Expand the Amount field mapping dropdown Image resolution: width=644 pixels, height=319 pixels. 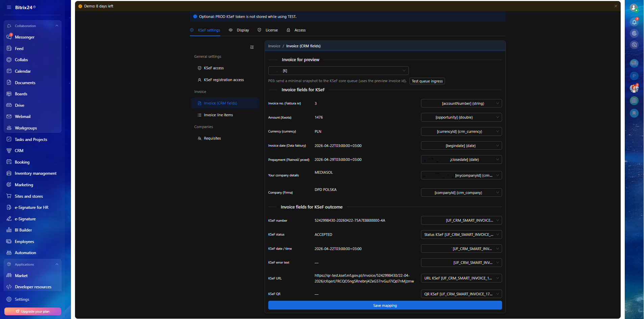461,117
